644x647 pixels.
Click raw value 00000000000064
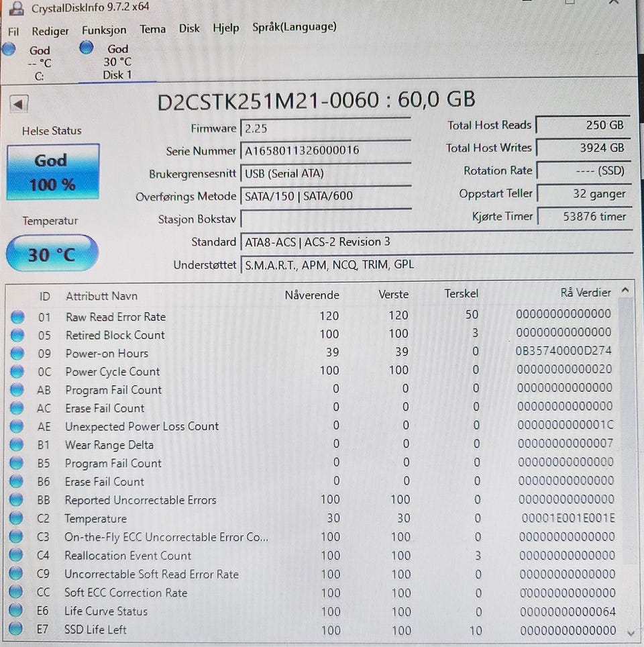tap(568, 611)
